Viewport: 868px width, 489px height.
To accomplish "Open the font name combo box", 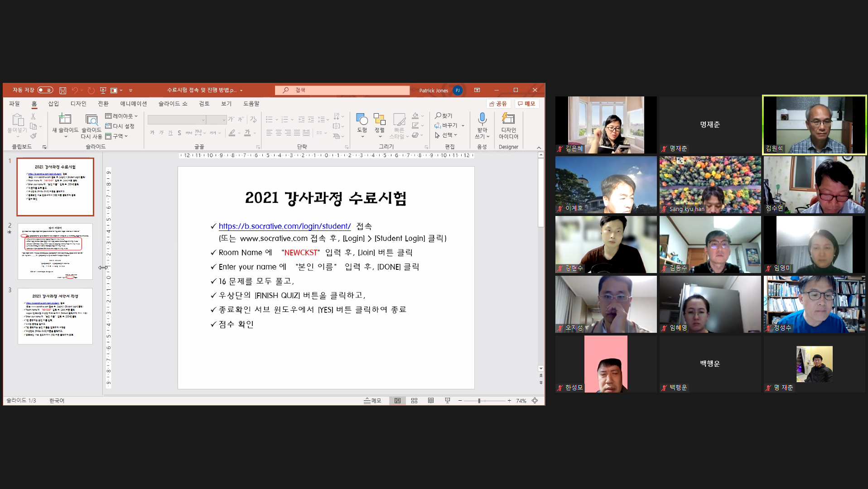I will click(177, 120).
